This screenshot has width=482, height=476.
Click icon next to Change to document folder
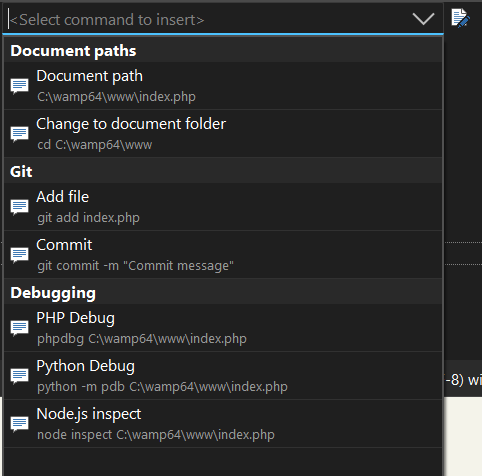coord(19,134)
